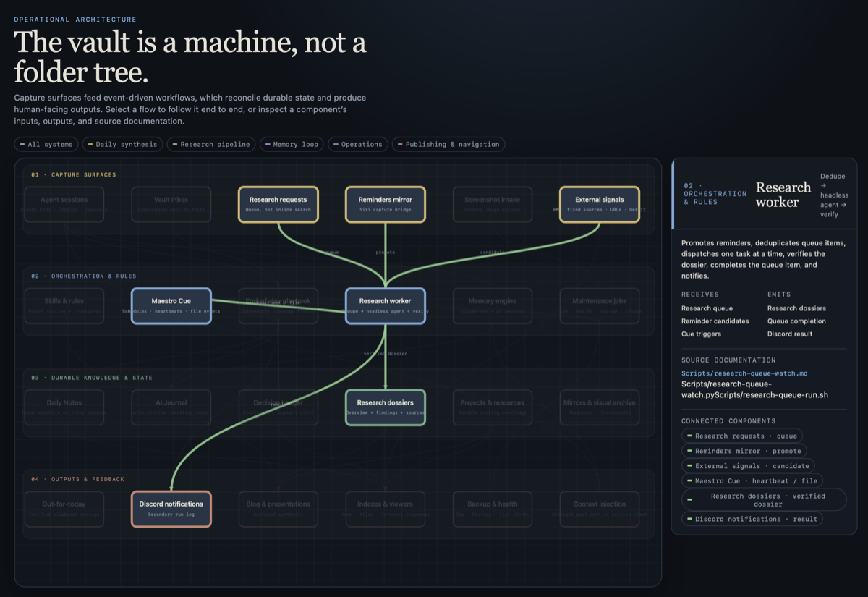The height and width of the screenshot is (597, 868).
Task: Click the 'Reminder candidates' receives entry
Action: tap(717, 321)
